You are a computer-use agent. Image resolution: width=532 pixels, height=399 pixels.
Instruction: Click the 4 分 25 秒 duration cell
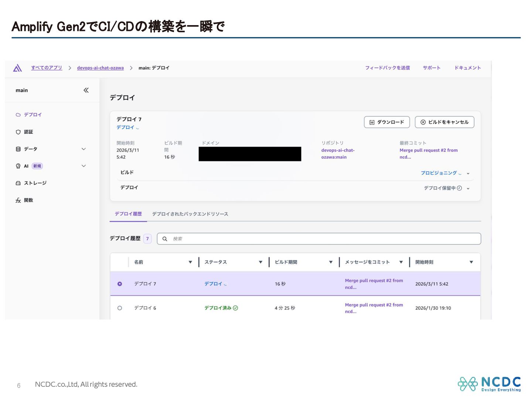tap(285, 308)
